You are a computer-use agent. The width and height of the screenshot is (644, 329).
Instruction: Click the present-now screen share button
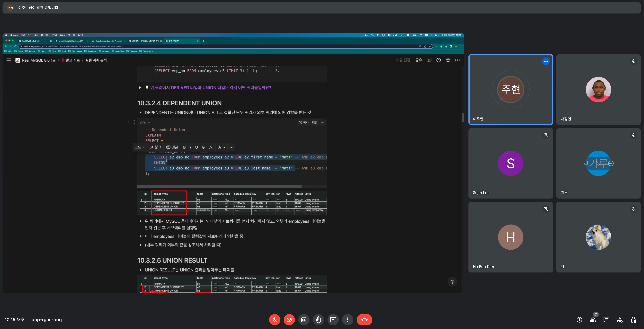(x=333, y=319)
